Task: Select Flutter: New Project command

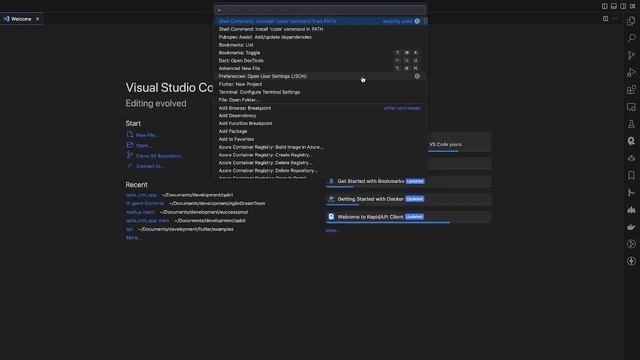Action: [320, 84]
